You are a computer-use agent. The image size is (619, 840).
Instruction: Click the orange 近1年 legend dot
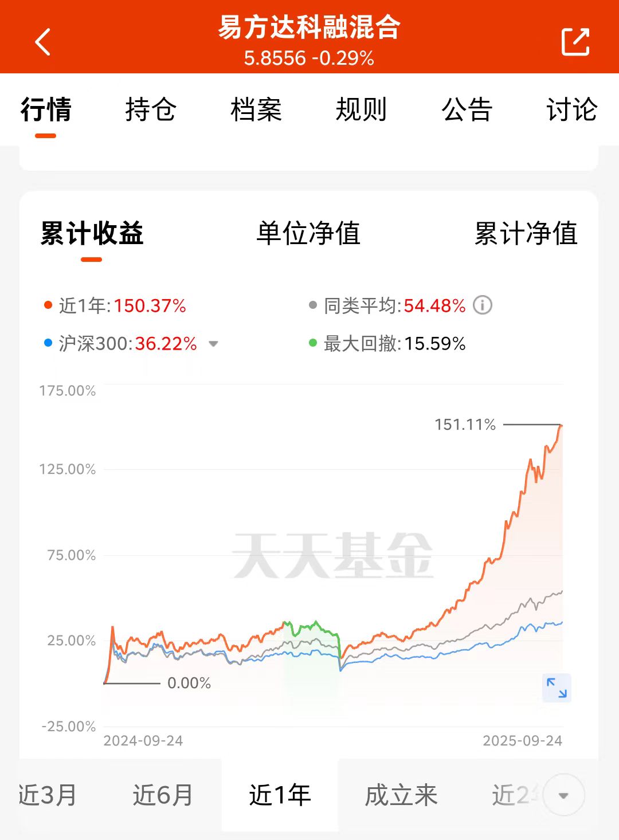[49, 305]
